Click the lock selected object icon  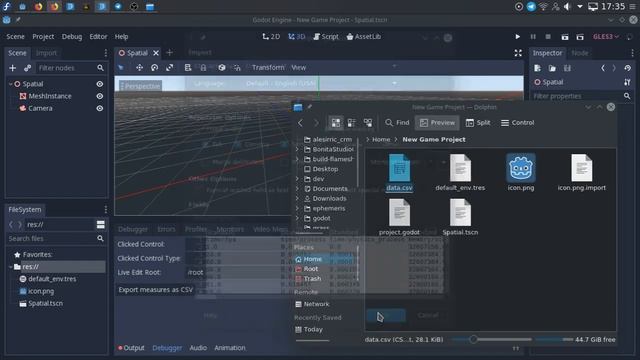203,68
